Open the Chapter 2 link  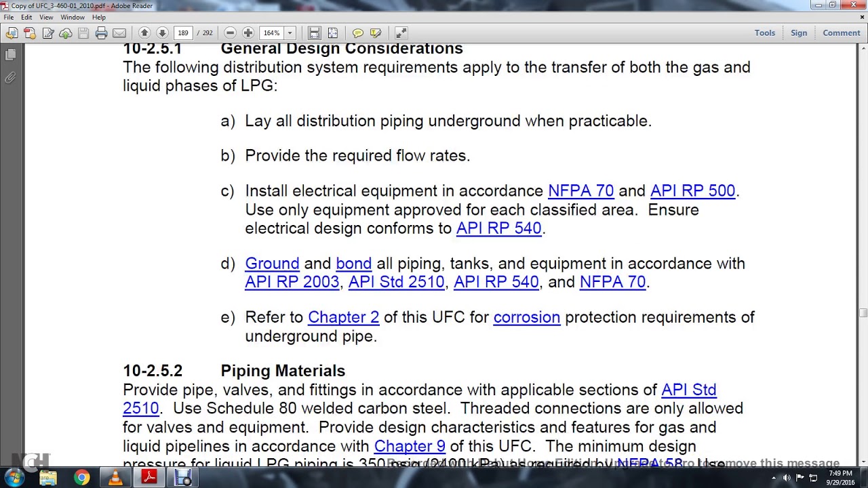[343, 317]
